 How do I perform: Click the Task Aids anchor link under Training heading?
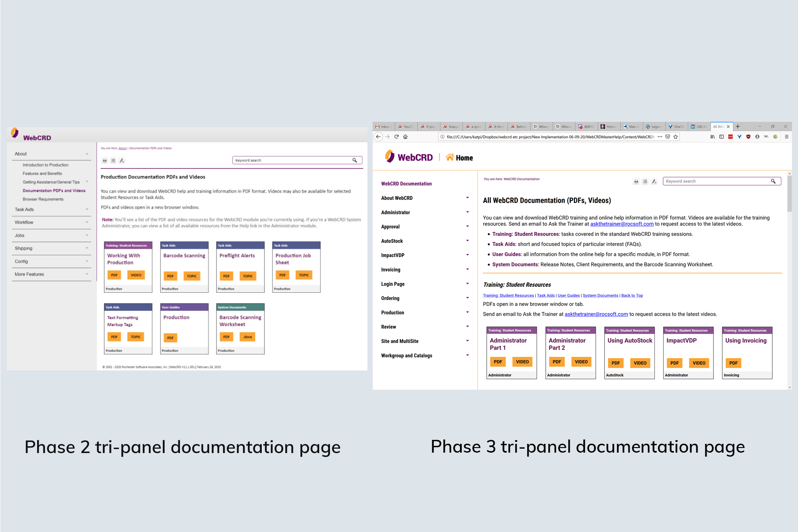click(545, 296)
